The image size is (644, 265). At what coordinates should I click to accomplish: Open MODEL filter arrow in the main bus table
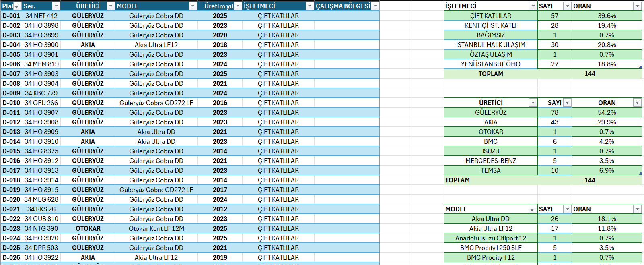coord(193,6)
